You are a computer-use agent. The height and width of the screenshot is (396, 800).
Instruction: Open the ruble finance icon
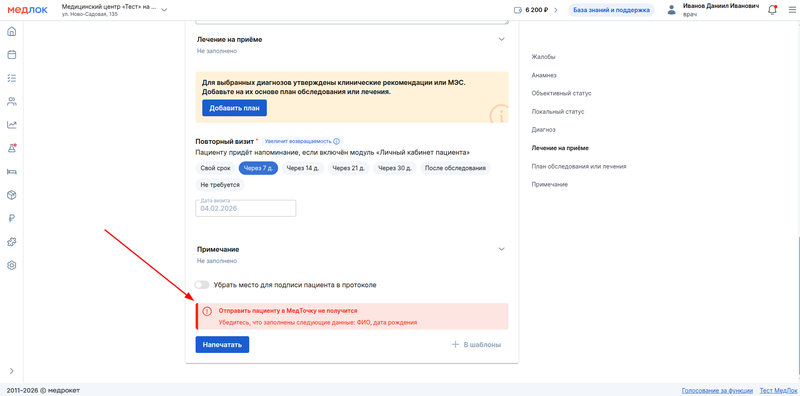coord(12,218)
